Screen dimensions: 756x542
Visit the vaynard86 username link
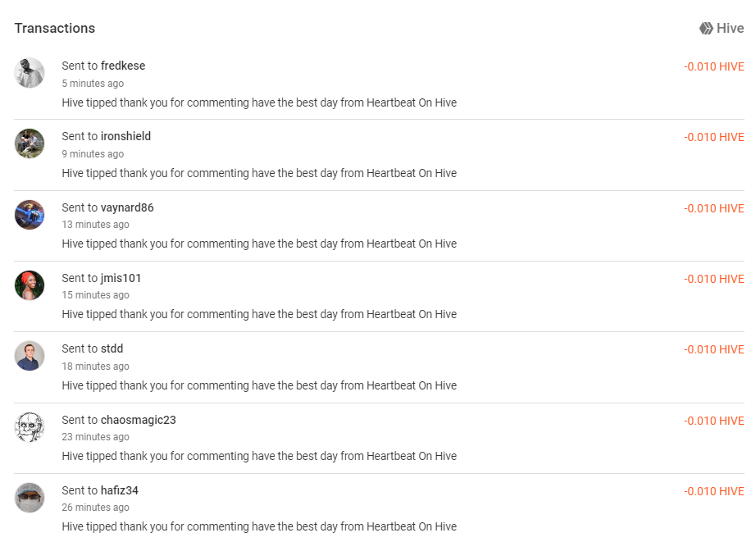(127, 207)
